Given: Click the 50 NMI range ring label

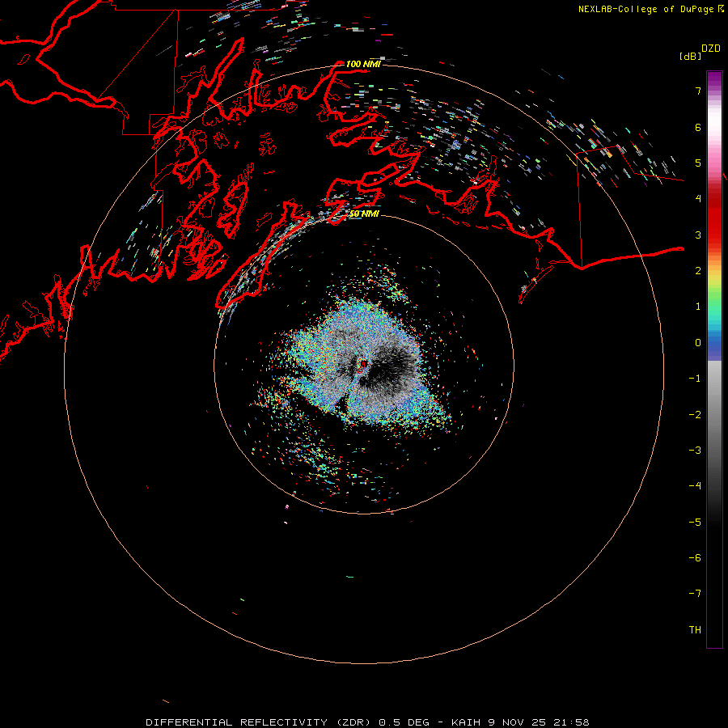Looking at the screenshot, I should (364, 214).
